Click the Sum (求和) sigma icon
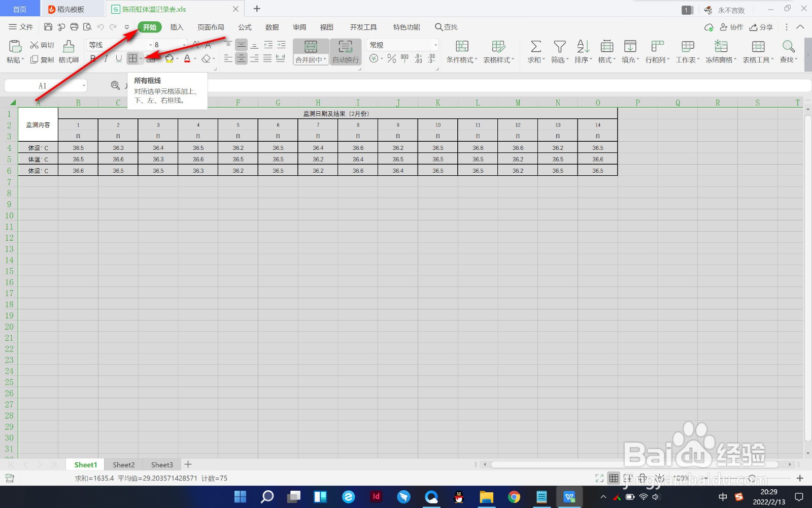The height and width of the screenshot is (508, 812). point(535,47)
